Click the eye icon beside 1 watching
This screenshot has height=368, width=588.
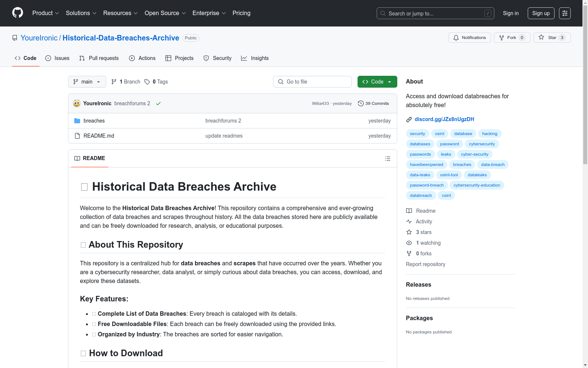(409, 243)
